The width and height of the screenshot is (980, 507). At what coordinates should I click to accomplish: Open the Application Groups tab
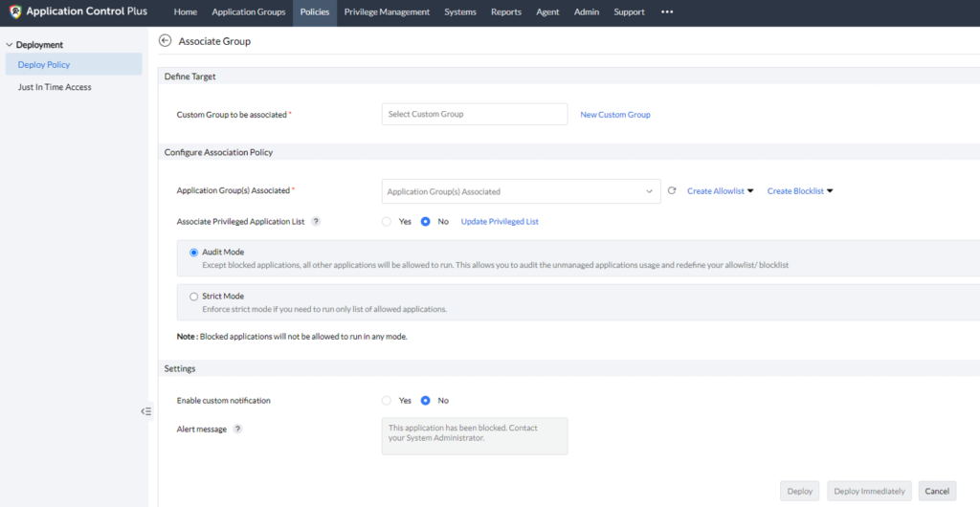click(249, 11)
